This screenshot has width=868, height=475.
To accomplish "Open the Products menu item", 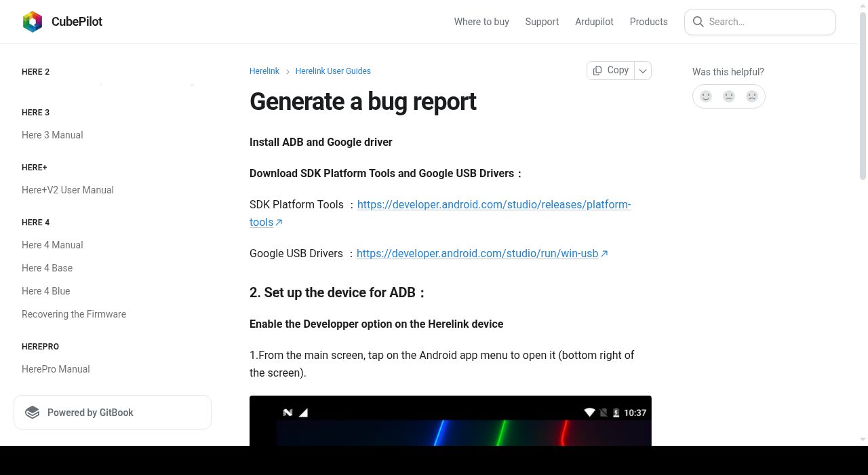I will pos(648,22).
